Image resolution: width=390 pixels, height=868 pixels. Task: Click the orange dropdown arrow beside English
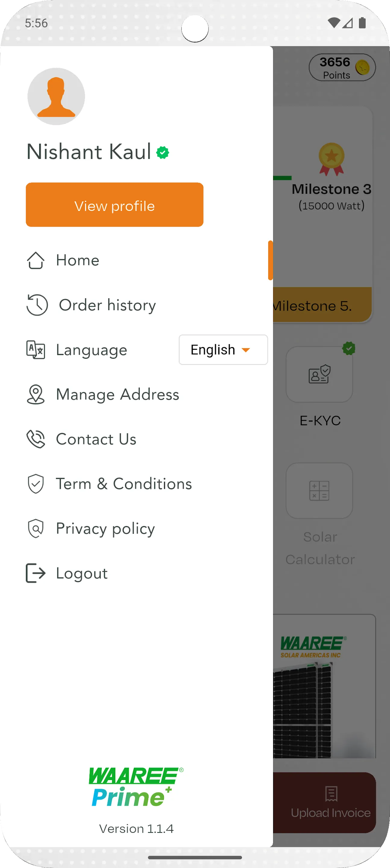click(x=246, y=350)
